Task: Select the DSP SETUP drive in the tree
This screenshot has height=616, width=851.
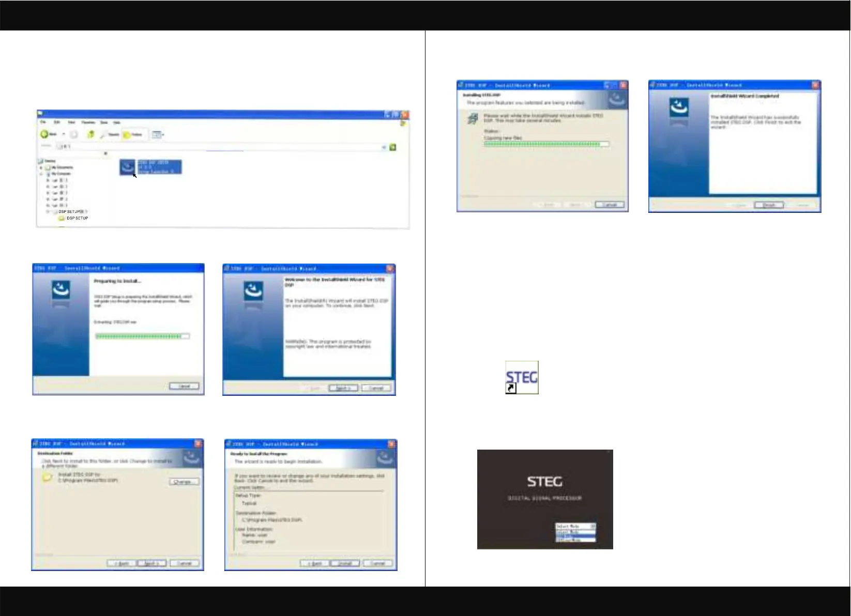Action: pyautogui.click(x=69, y=212)
